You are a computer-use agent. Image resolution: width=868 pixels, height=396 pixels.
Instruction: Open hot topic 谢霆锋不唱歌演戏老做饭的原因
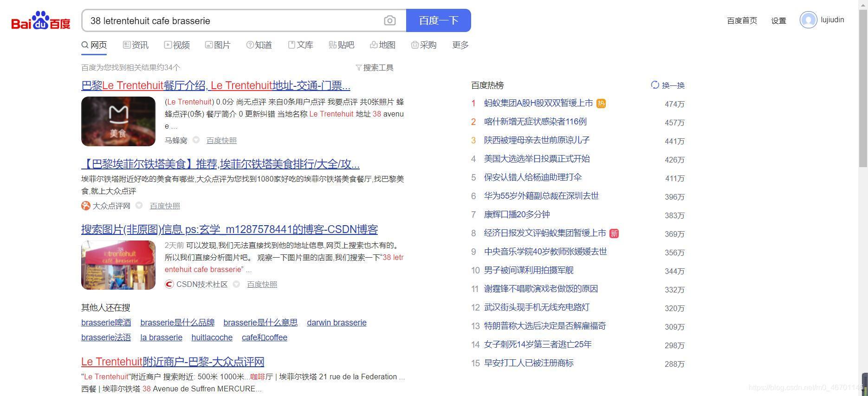click(x=541, y=289)
